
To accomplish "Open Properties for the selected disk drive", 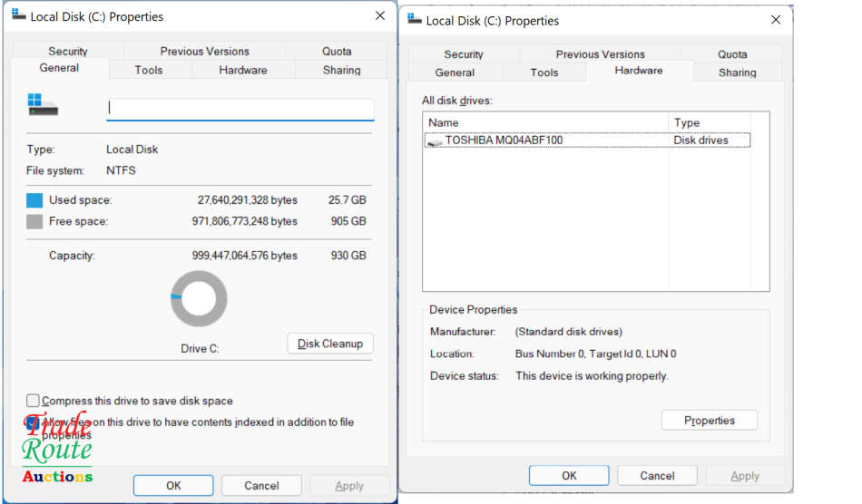I will pos(709,421).
